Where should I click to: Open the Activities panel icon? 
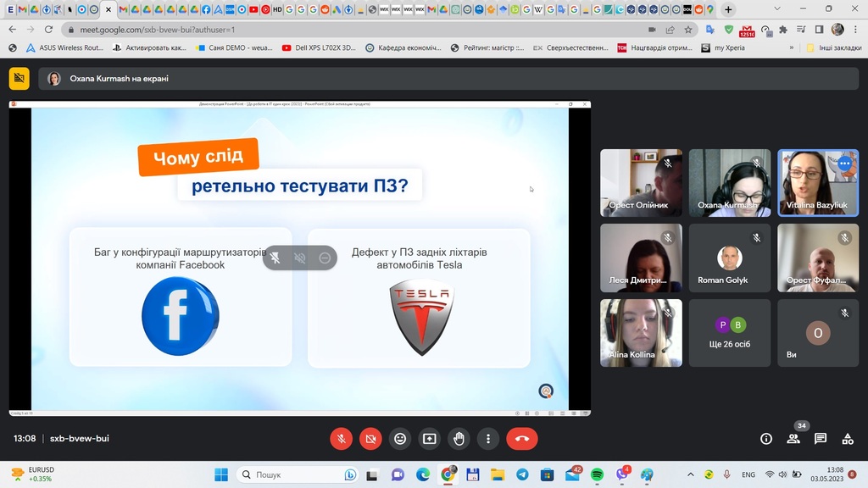point(848,439)
